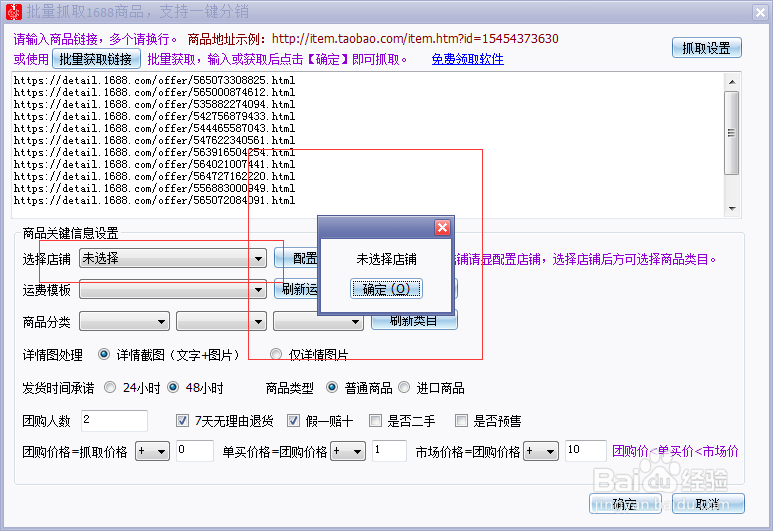The width and height of the screenshot is (773, 531).
Task: Open the second 商品分类 dropdown
Action: [x=221, y=321]
